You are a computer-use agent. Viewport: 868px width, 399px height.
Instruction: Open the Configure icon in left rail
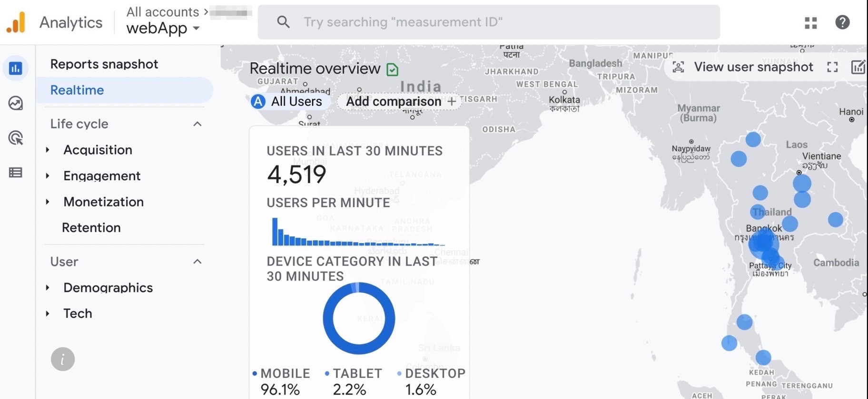pyautogui.click(x=16, y=173)
